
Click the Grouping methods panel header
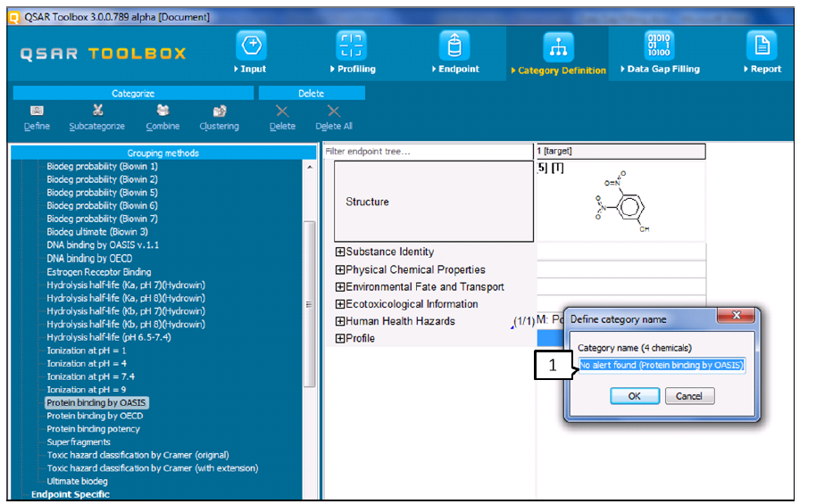click(x=162, y=153)
